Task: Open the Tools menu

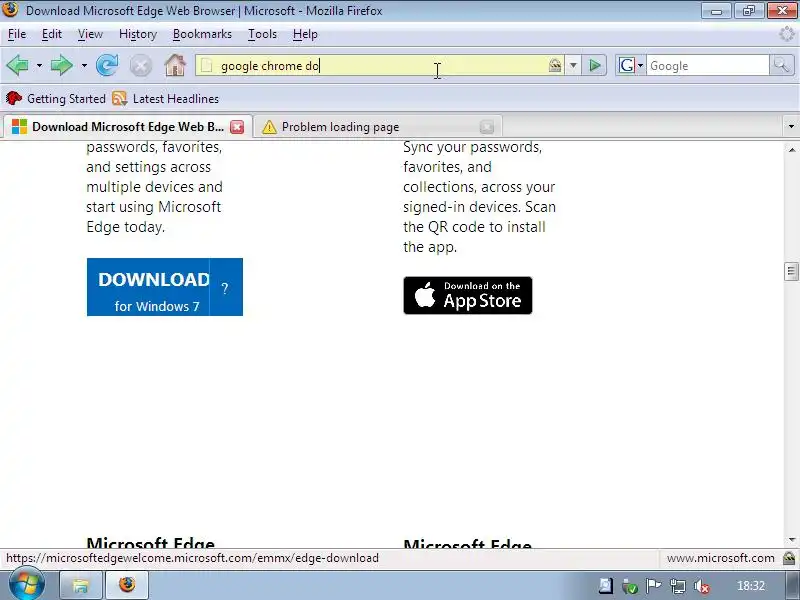Action: (262, 34)
